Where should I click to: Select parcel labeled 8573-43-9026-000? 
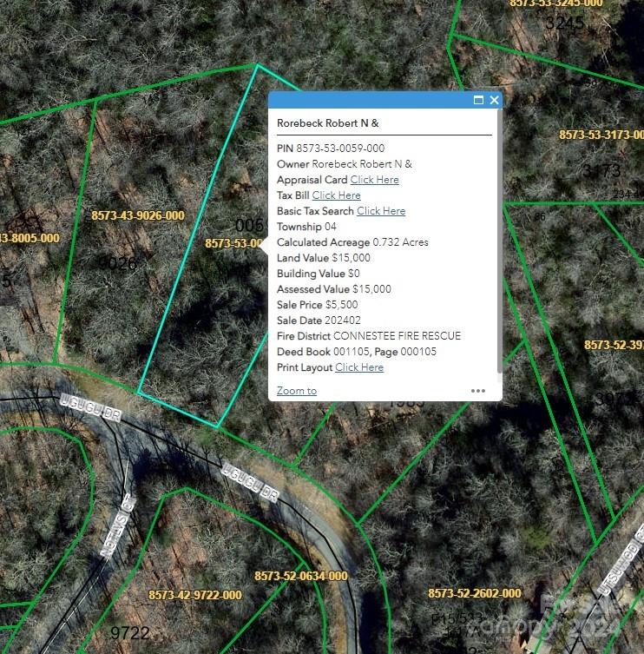pos(138,215)
